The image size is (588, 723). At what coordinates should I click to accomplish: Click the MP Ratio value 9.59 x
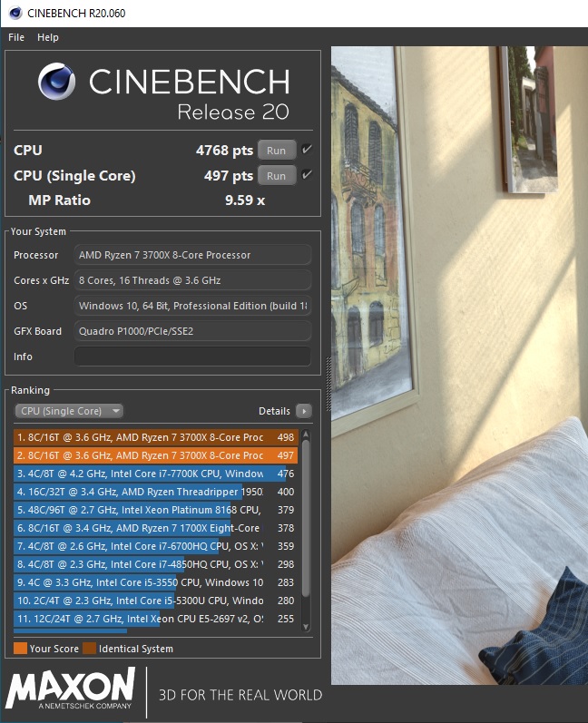click(x=245, y=200)
